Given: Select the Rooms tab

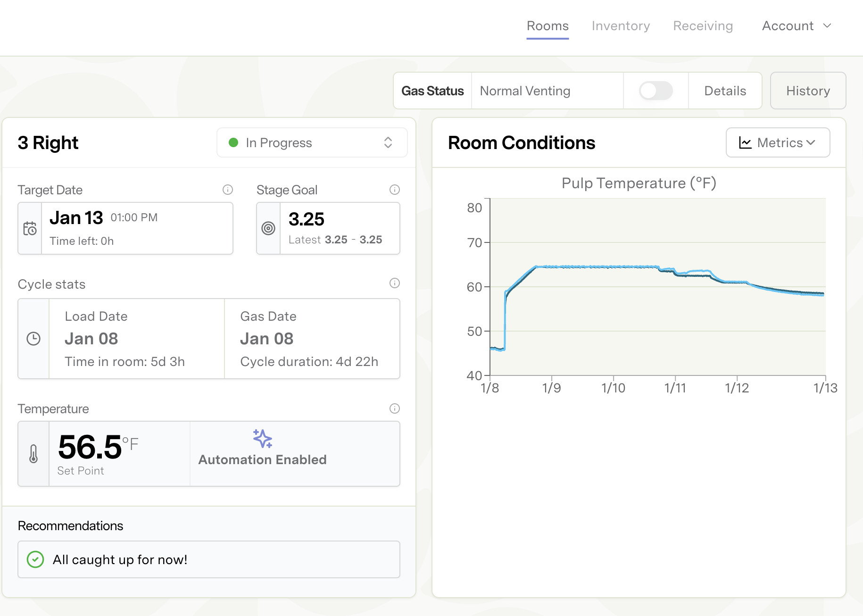Looking at the screenshot, I should click(548, 26).
